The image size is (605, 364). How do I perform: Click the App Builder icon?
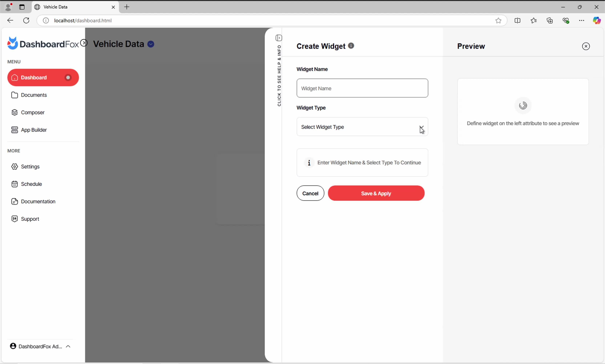tap(15, 130)
